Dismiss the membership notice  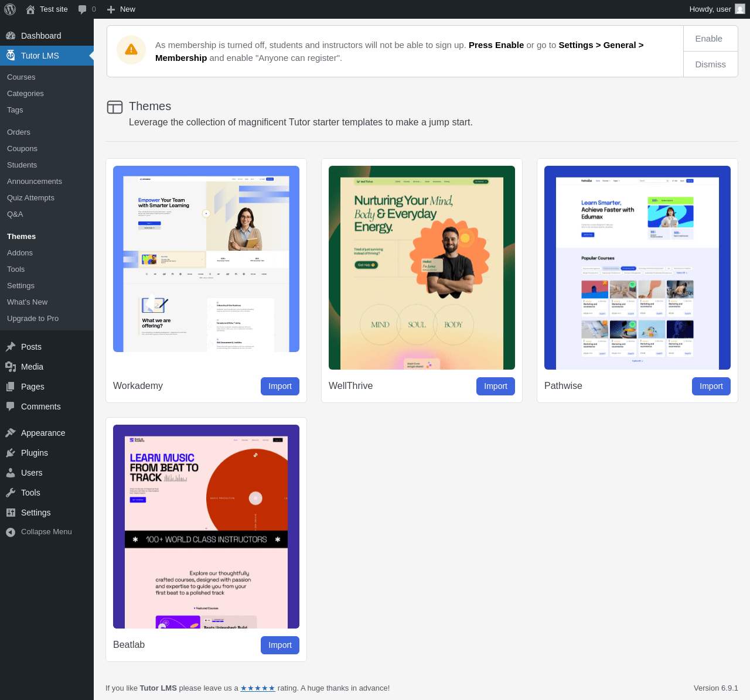pos(711,64)
